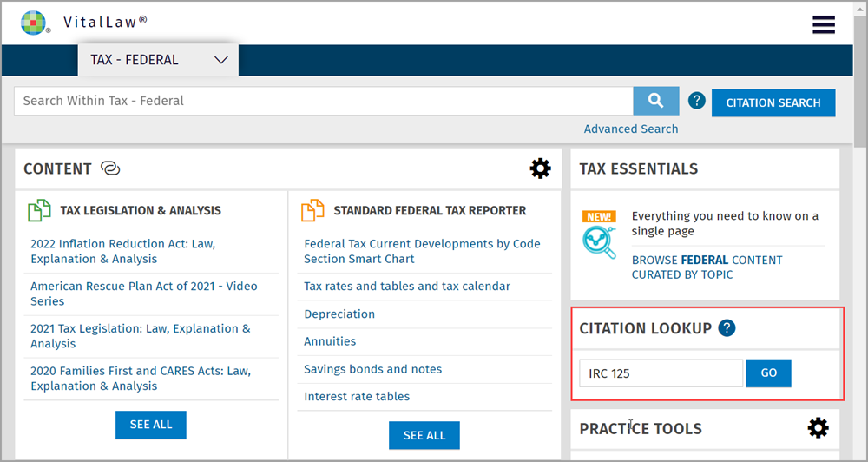This screenshot has height=462, width=868.
Task: Open the Annuities link
Action: tap(330, 341)
